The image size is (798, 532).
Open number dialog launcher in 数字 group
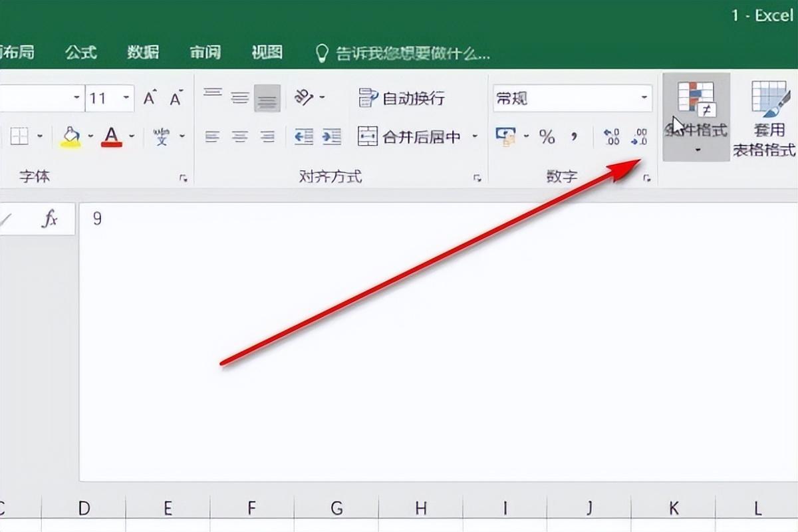point(646,178)
